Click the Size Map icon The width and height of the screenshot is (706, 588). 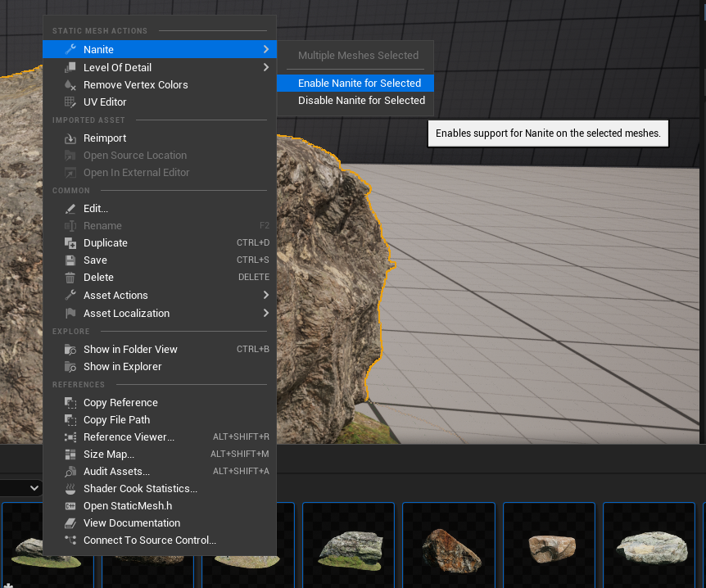[70, 455]
